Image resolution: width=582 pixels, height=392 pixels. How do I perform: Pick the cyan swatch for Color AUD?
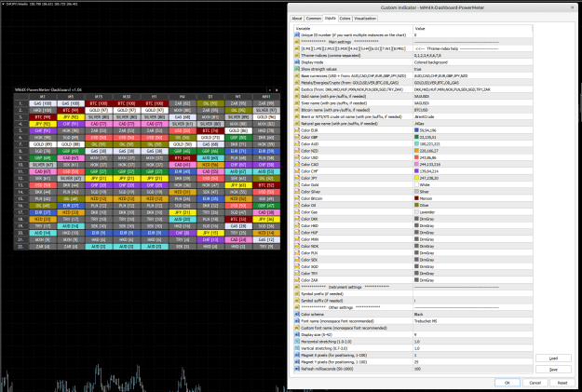click(416, 144)
